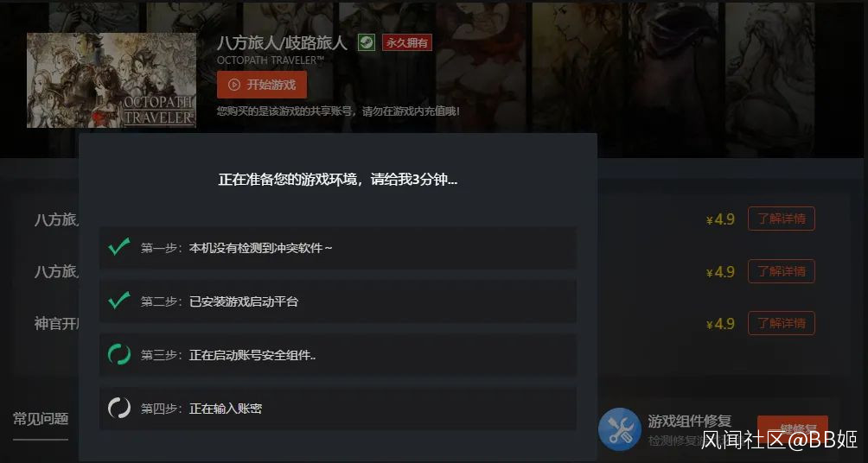Select the 第四步 正在输入账密 row
The image size is (868, 463).
click(x=338, y=409)
